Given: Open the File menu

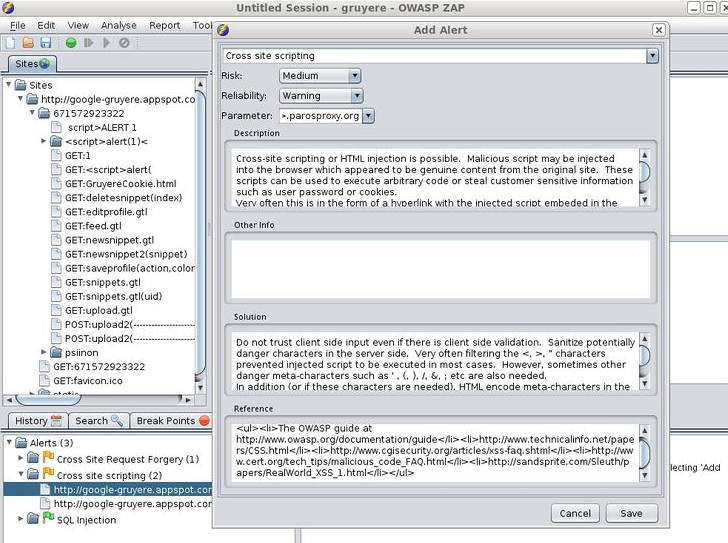Looking at the screenshot, I should click(18, 26).
